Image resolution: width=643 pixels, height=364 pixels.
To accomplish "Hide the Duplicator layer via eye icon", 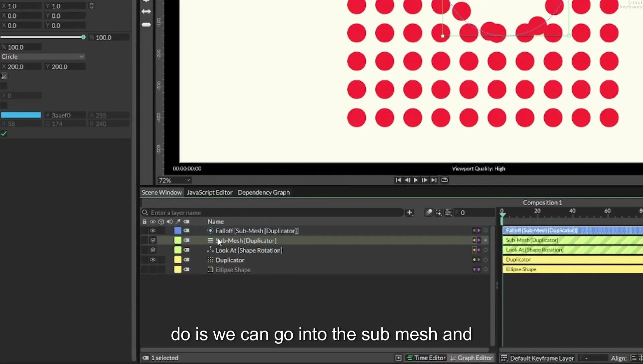I will pyautogui.click(x=153, y=260).
